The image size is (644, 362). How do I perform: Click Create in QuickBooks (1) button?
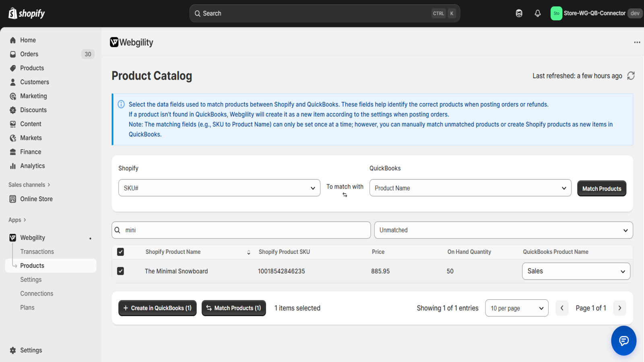click(x=157, y=308)
